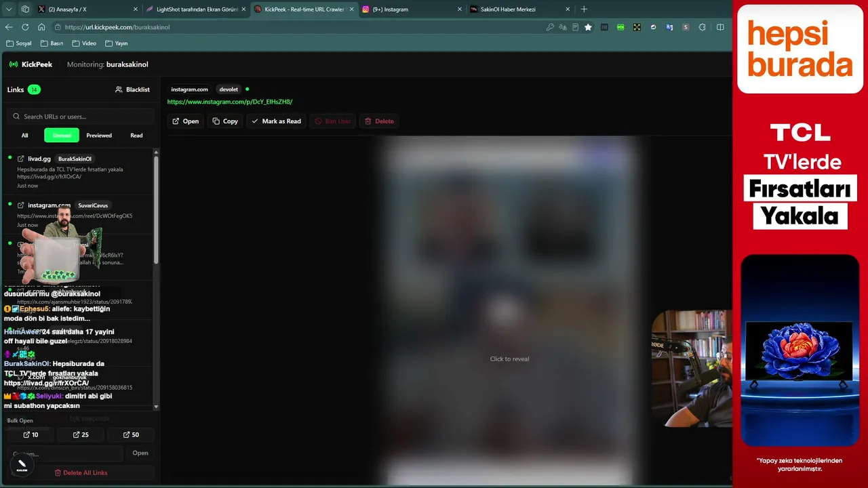Open the Basın bookmarks folder
The height and width of the screenshot is (488, 868).
click(x=52, y=43)
